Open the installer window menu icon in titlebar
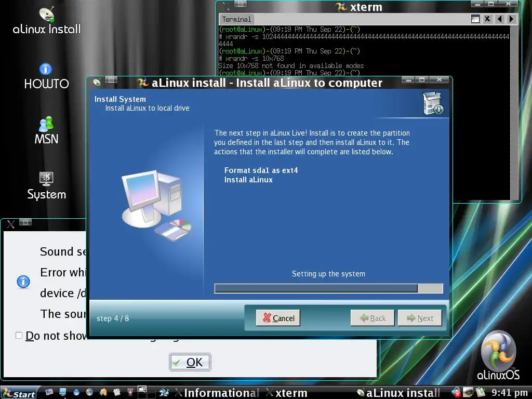This screenshot has width=532, height=399. (x=97, y=82)
